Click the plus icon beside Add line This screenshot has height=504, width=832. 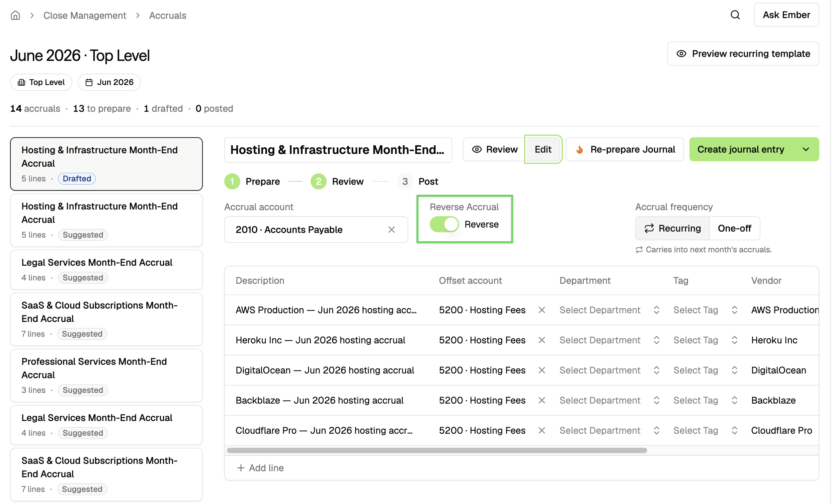point(241,468)
